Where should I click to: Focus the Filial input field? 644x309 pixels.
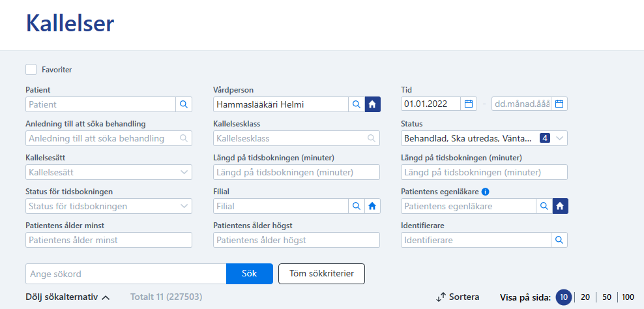(281, 206)
